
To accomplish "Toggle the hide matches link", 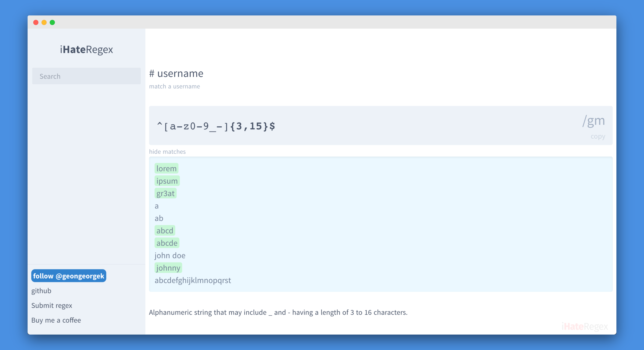I will point(167,152).
